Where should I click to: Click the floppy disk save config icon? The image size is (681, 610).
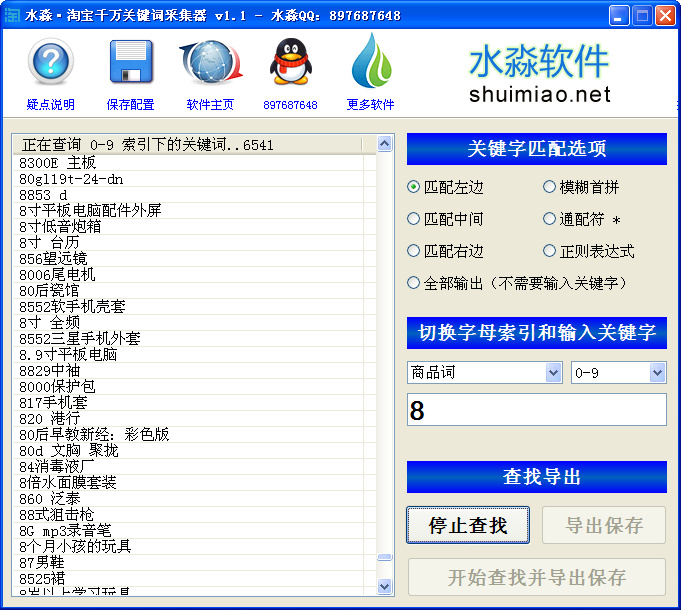coord(130,64)
